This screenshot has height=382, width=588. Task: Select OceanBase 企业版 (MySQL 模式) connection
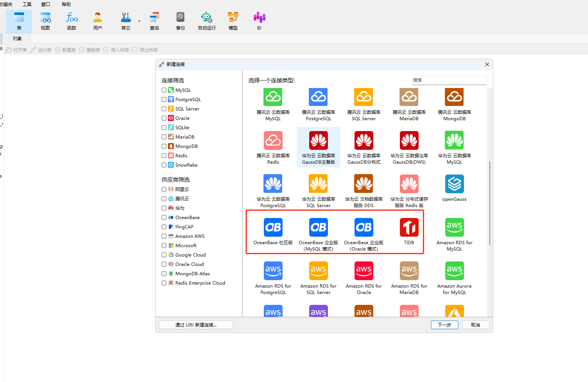(x=319, y=234)
